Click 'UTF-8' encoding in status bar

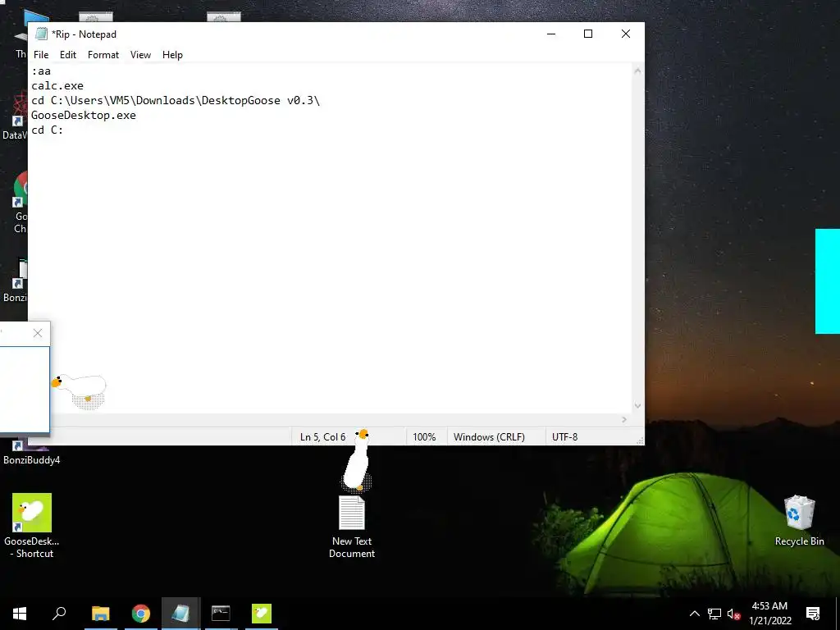[564, 437]
